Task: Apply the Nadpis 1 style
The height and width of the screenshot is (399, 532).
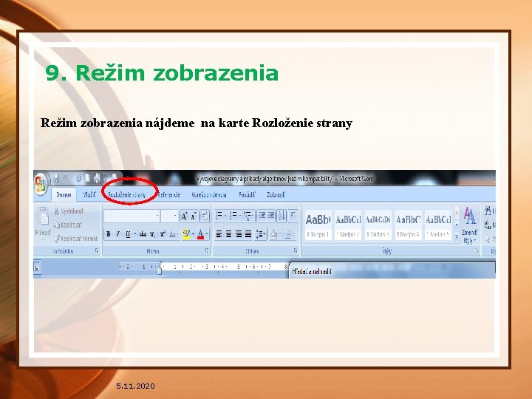Action: coord(318,225)
